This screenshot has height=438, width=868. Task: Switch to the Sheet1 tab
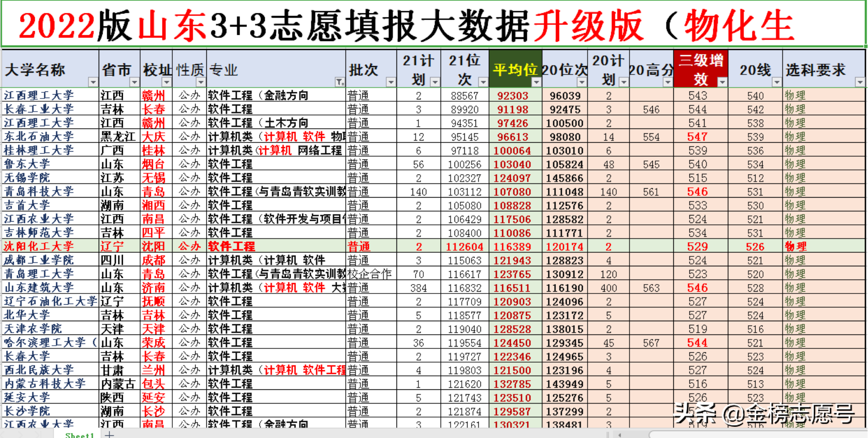point(79,434)
